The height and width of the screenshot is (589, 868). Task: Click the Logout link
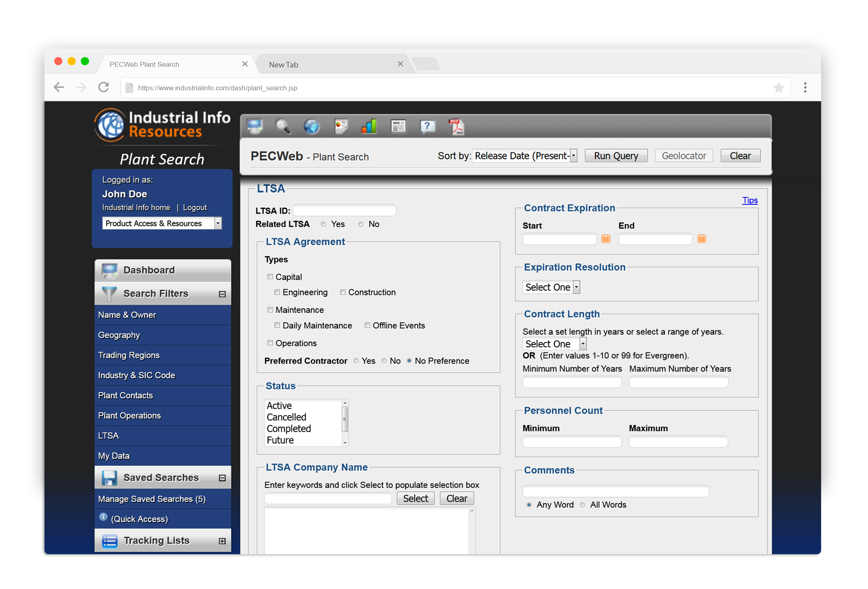195,208
